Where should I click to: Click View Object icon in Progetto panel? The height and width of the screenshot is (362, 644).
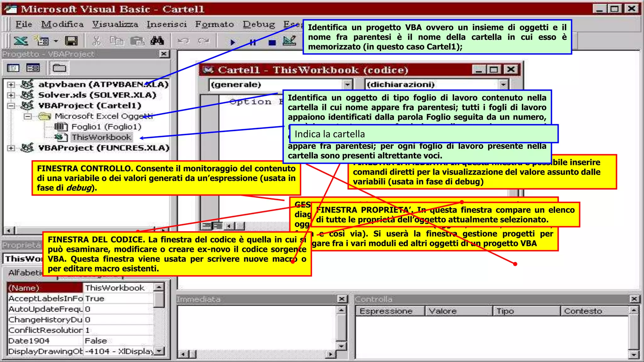[33, 68]
